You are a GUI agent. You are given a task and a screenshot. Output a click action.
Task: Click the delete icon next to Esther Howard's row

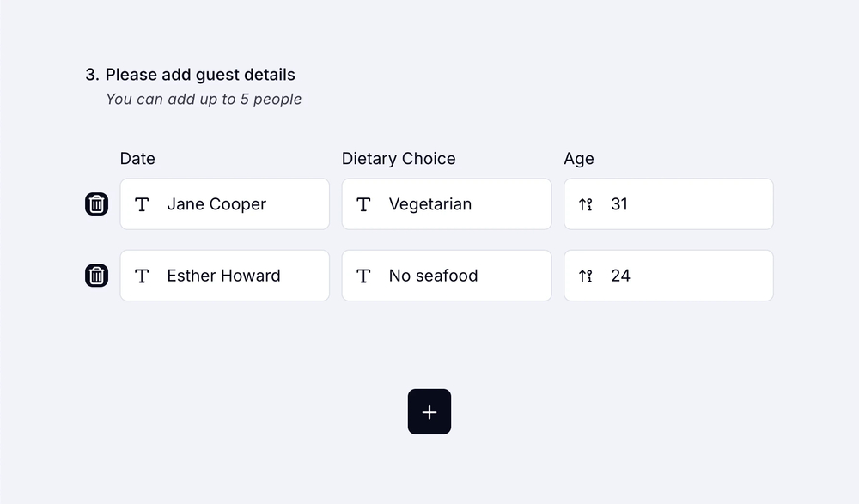(x=96, y=275)
